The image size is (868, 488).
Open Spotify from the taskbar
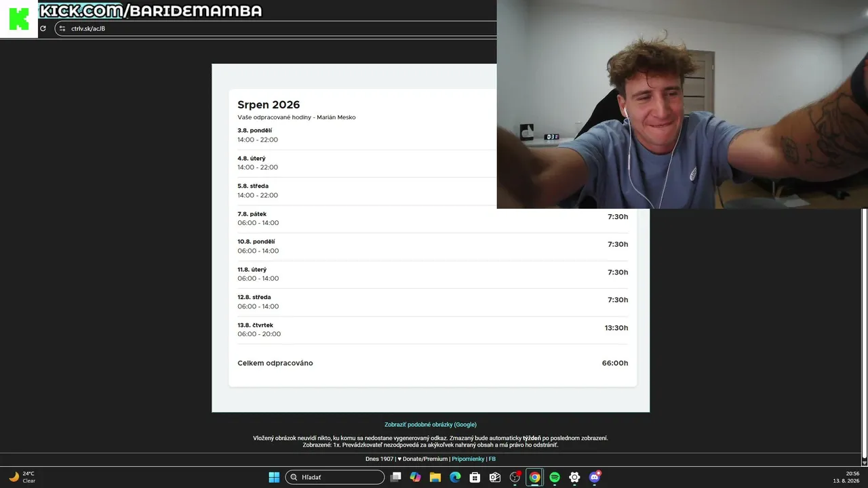555,477
